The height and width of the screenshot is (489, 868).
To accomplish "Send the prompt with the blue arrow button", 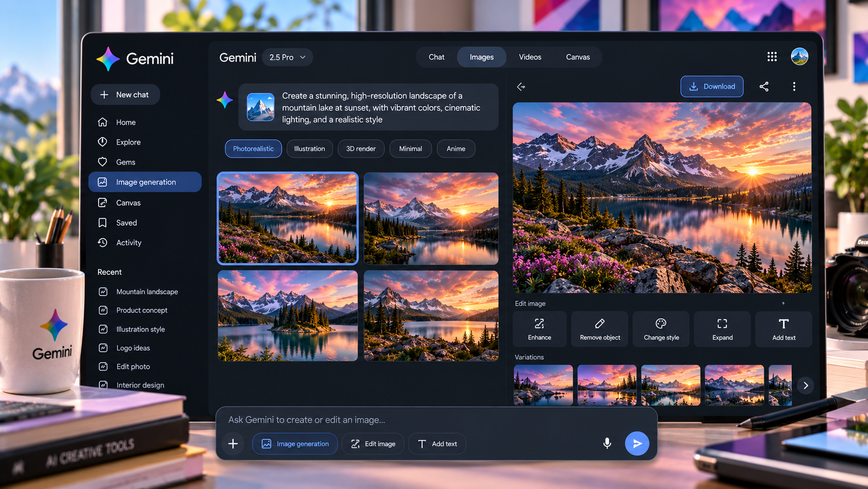I will coord(637,443).
